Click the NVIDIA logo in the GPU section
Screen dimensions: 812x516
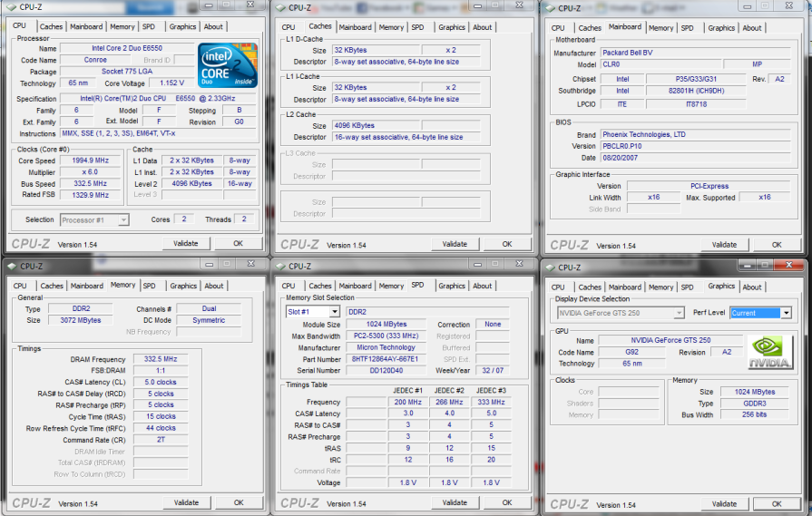click(x=769, y=352)
